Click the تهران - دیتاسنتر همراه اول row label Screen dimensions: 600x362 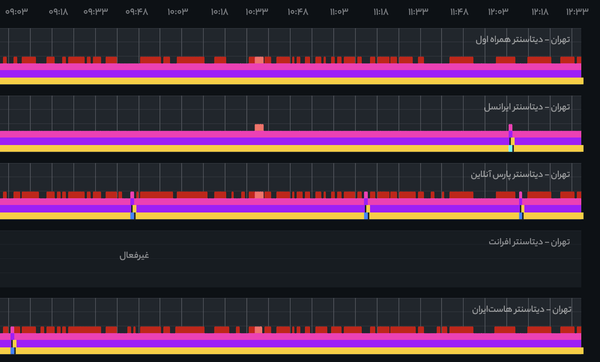[523, 39]
